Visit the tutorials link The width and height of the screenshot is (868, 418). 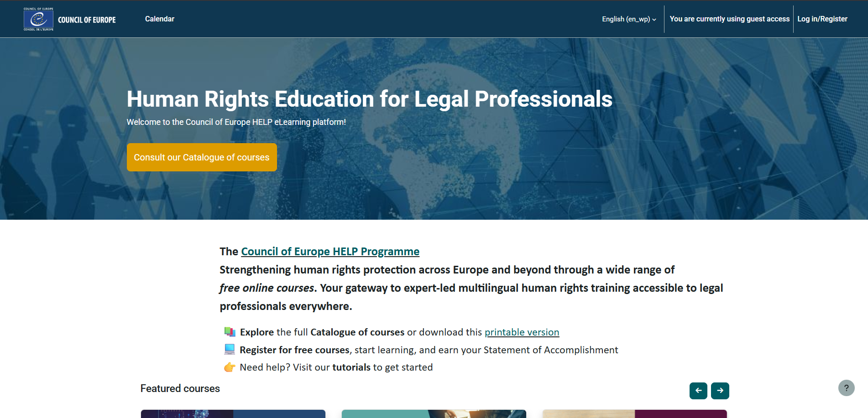click(351, 367)
